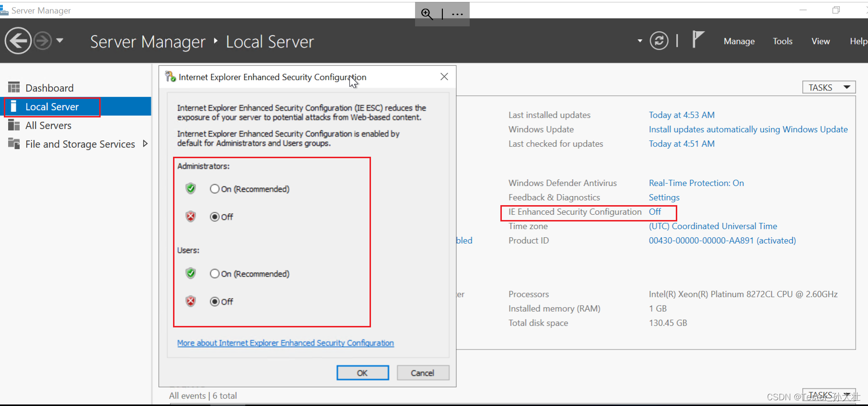Click Cancel in the IE ESC dialog

pyautogui.click(x=423, y=373)
